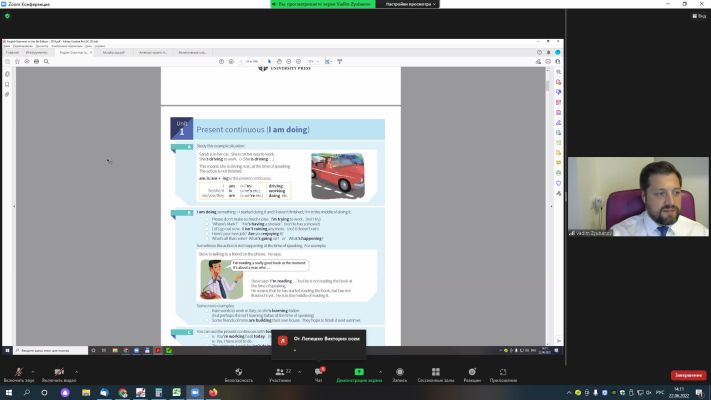The height and width of the screenshot is (400, 711).
Task: Open Настройки просмотра view options menu
Action: point(410,4)
